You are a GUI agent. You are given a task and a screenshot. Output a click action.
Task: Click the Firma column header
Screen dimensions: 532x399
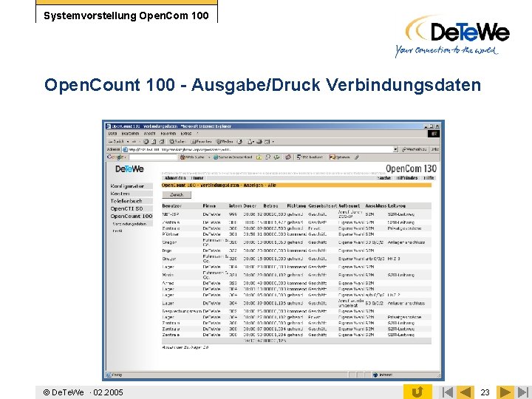(x=209, y=206)
